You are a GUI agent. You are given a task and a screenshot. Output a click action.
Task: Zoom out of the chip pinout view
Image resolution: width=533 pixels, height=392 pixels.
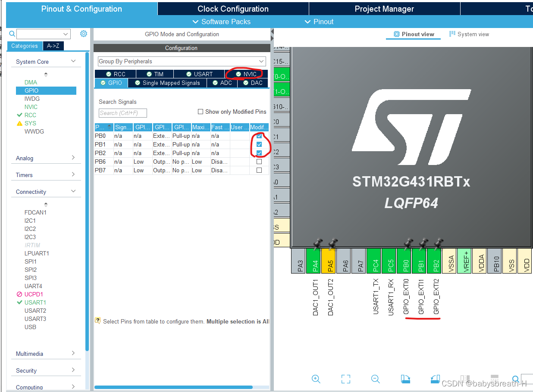click(x=375, y=379)
